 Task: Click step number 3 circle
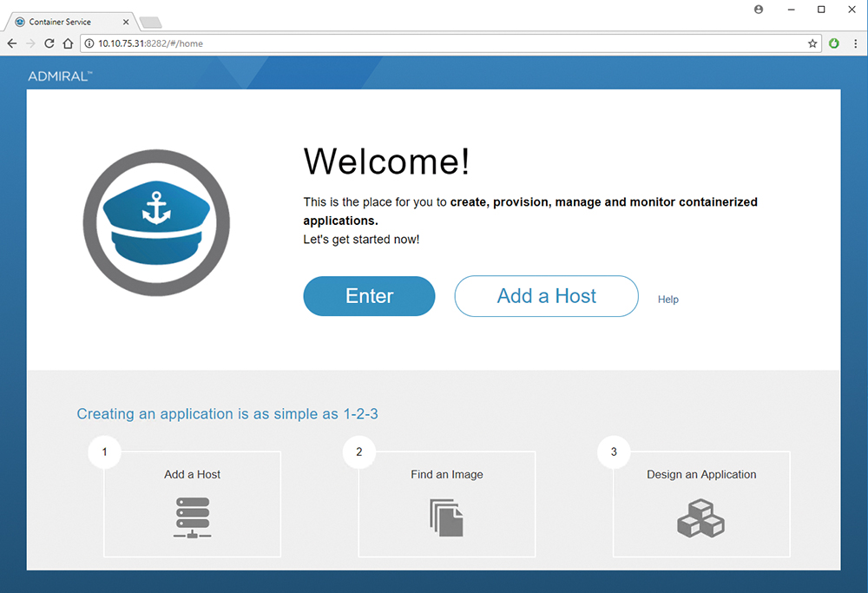click(614, 451)
